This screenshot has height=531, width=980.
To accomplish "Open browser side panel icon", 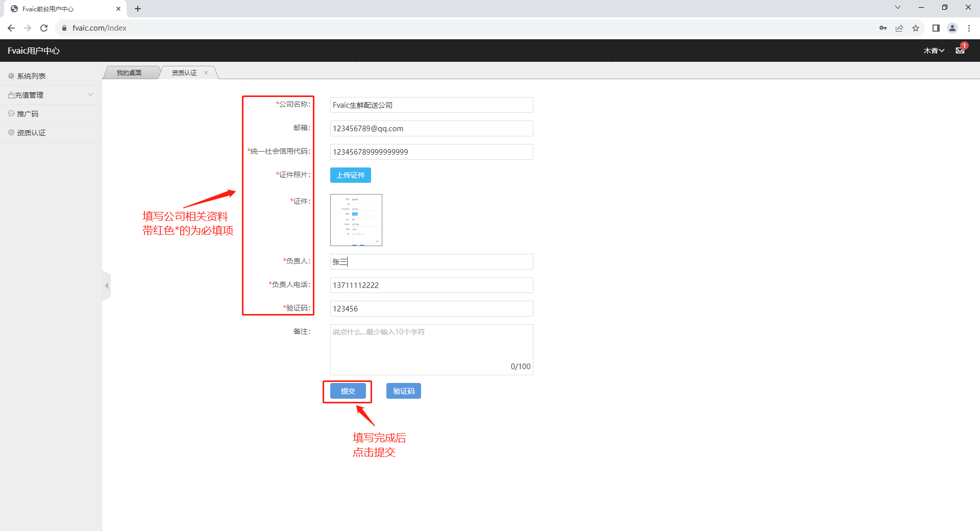I will [x=936, y=28].
